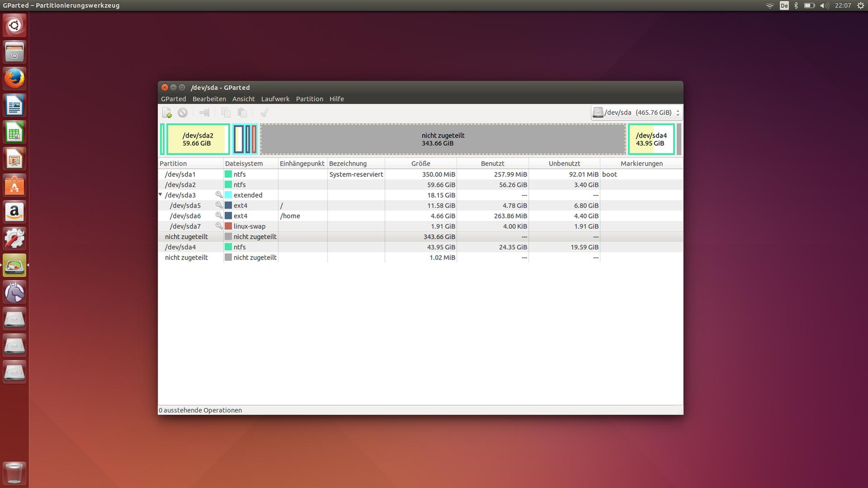Viewport: 868px width, 488px height.
Task: Select the /dev/sda5 partition row
Action: point(420,205)
